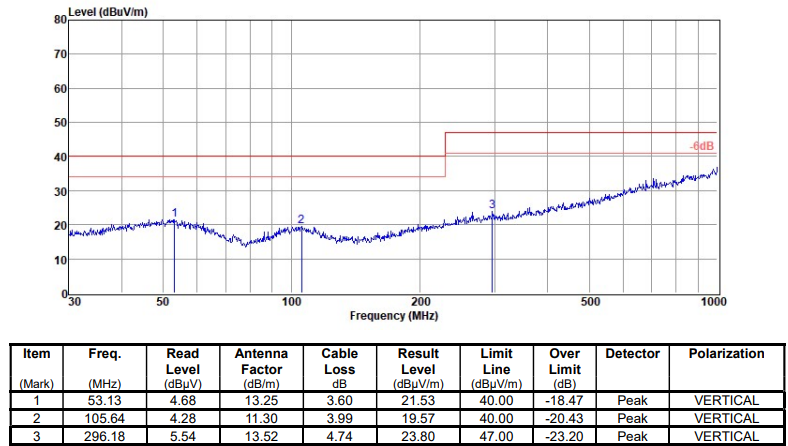Click the Read Level column header

tap(183, 361)
